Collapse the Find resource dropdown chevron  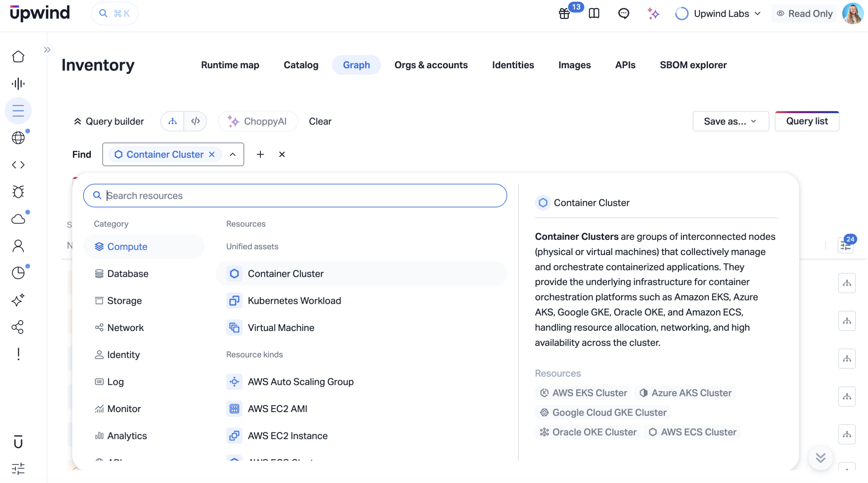pos(233,155)
